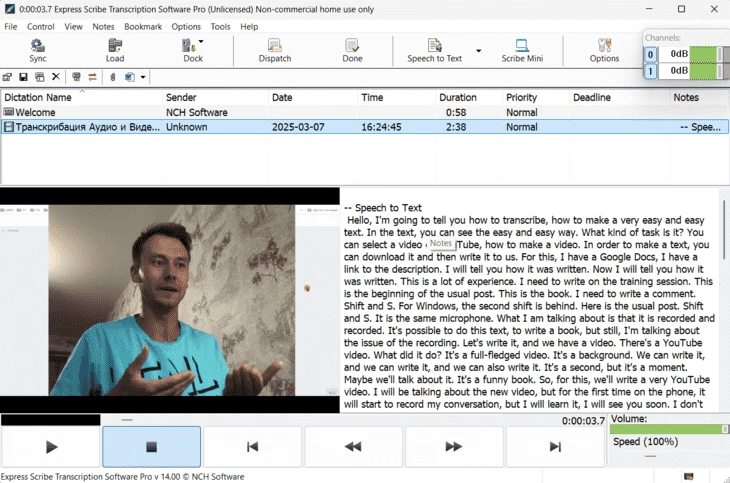The width and height of the screenshot is (730, 483).
Task: Sort list by Deadline column header
Action: (x=619, y=97)
